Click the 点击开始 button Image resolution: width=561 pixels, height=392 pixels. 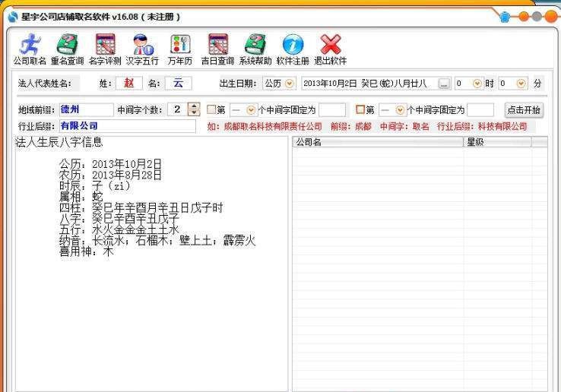pyautogui.click(x=524, y=110)
